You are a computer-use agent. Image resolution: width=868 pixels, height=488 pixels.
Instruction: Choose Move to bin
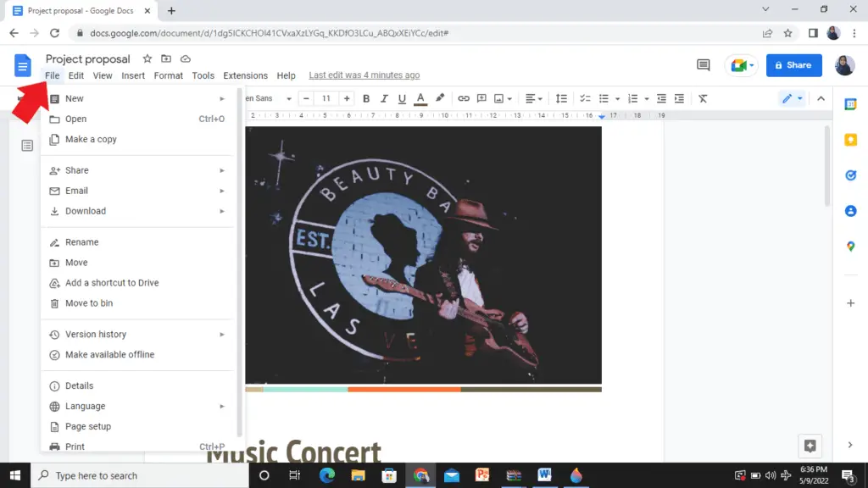coord(138,303)
